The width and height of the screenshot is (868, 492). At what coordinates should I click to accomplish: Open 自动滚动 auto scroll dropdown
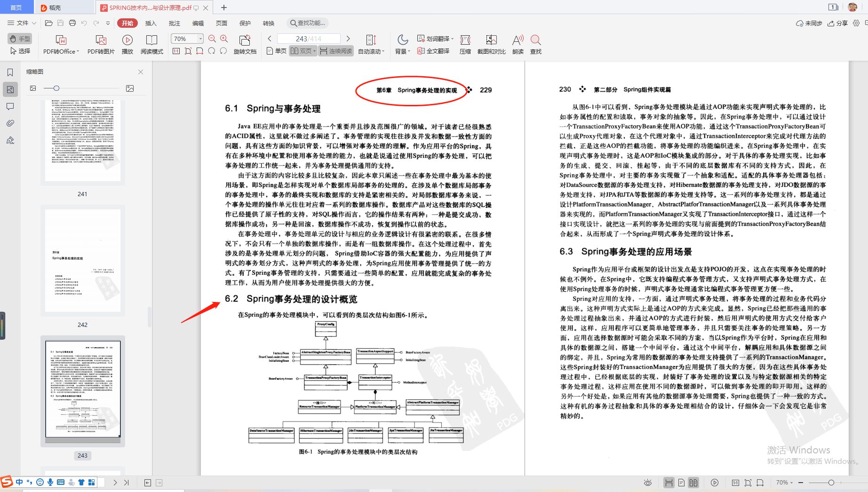pyautogui.click(x=371, y=51)
